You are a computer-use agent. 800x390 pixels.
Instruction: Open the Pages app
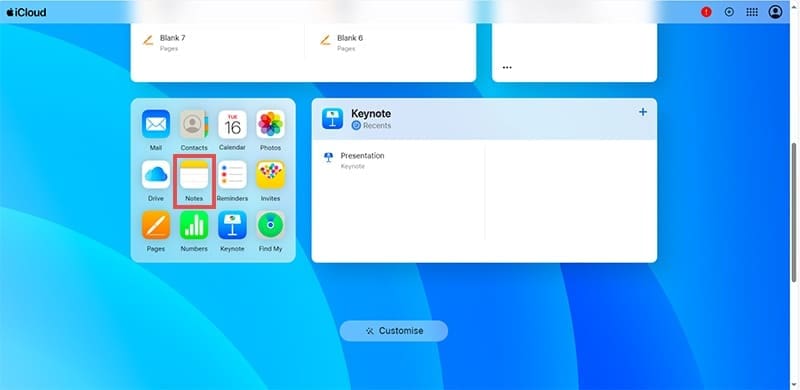[156, 225]
